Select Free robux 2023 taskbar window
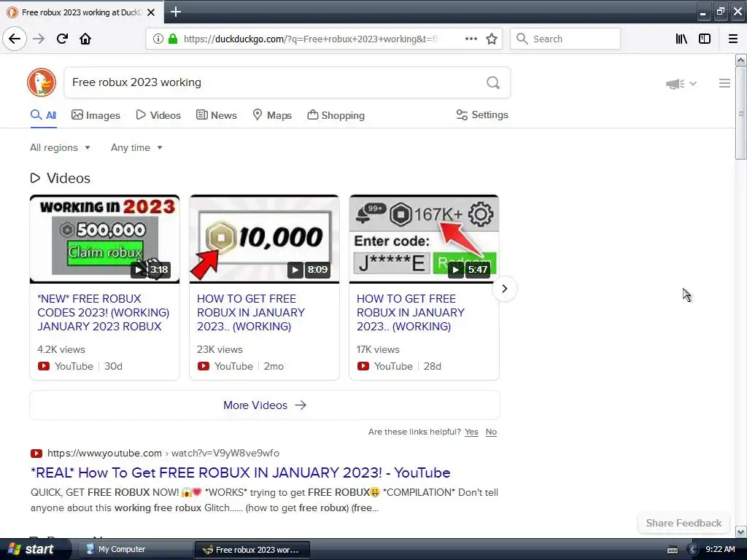This screenshot has height=560, width=747. click(252, 550)
